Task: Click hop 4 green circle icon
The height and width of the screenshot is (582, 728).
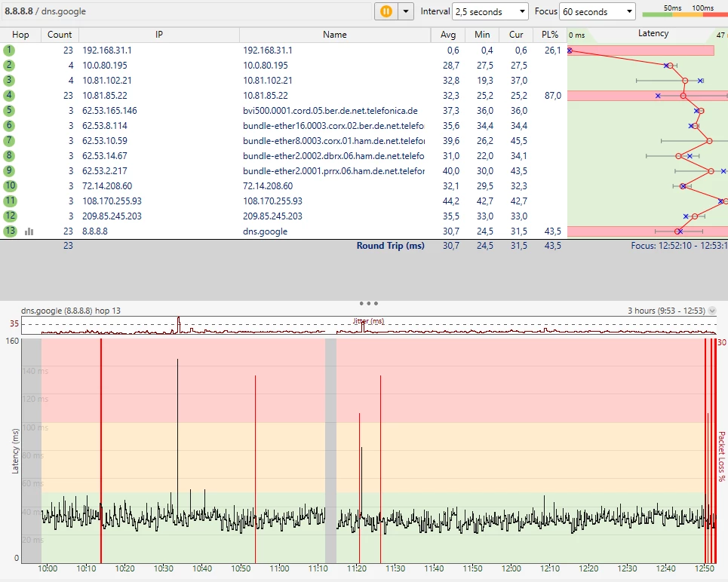Action: point(9,96)
